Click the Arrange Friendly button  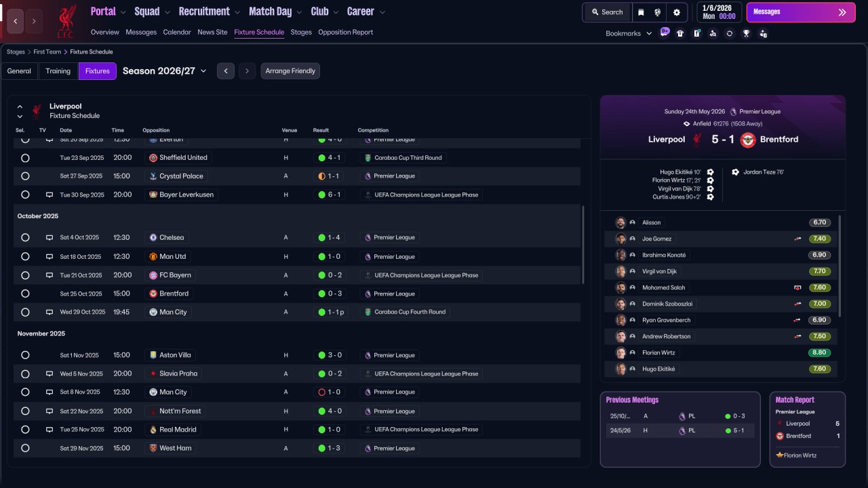click(x=290, y=71)
